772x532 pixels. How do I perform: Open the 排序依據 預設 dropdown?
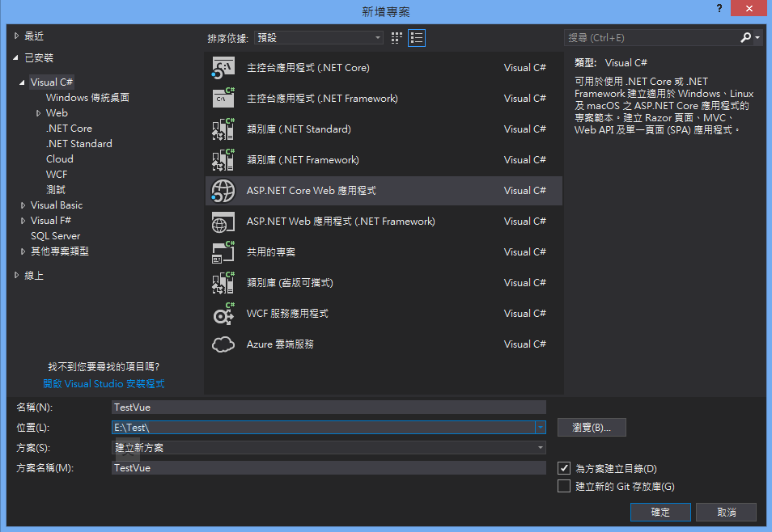point(319,38)
